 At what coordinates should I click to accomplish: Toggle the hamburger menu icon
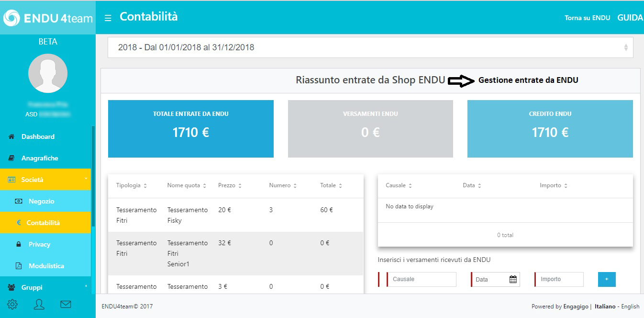[108, 18]
